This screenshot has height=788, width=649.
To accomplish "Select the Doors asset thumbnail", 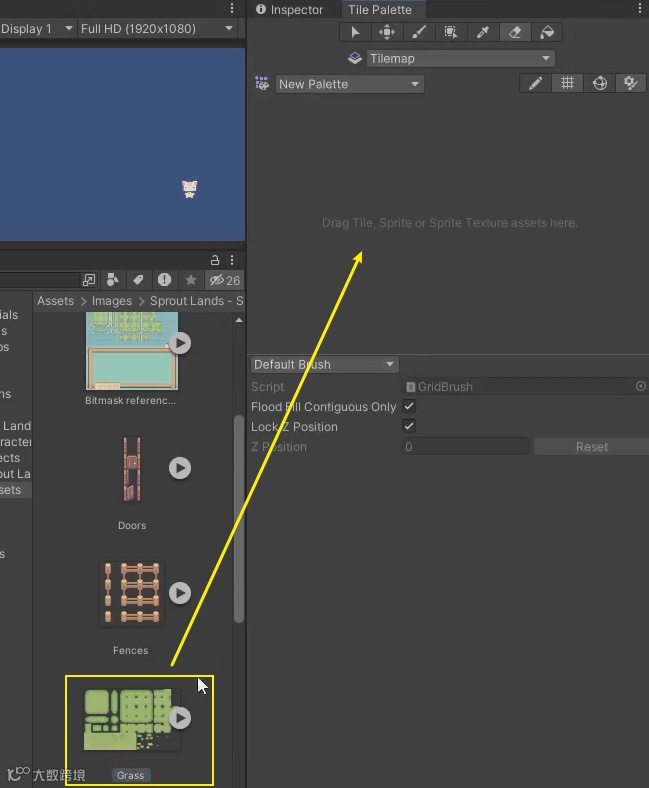I will (x=132, y=468).
